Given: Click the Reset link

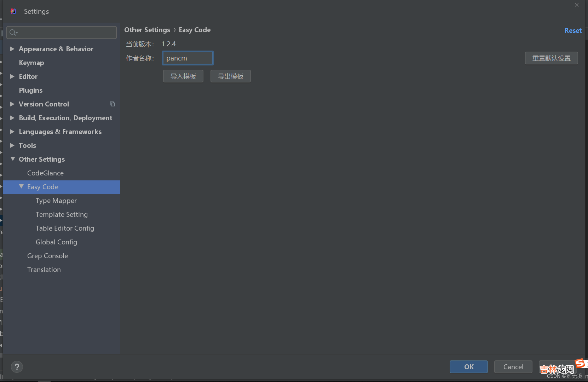Looking at the screenshot, I should (572, 30).
